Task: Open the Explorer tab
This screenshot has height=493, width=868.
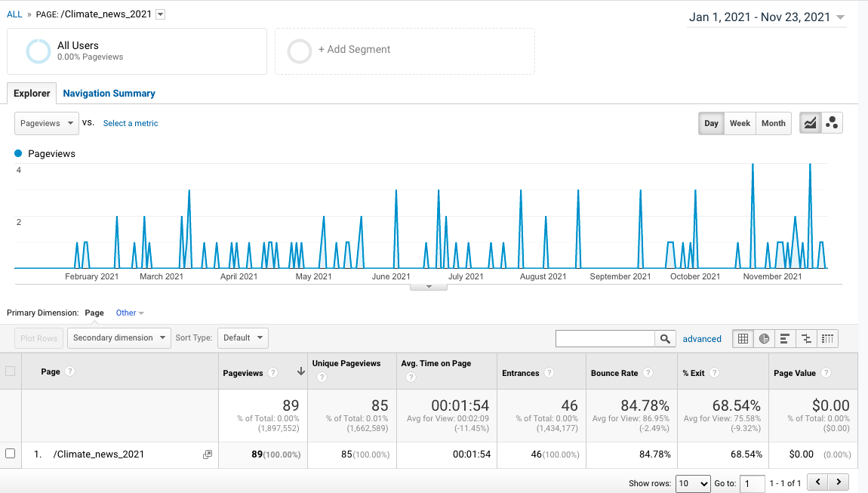Action: coord(32,94)
